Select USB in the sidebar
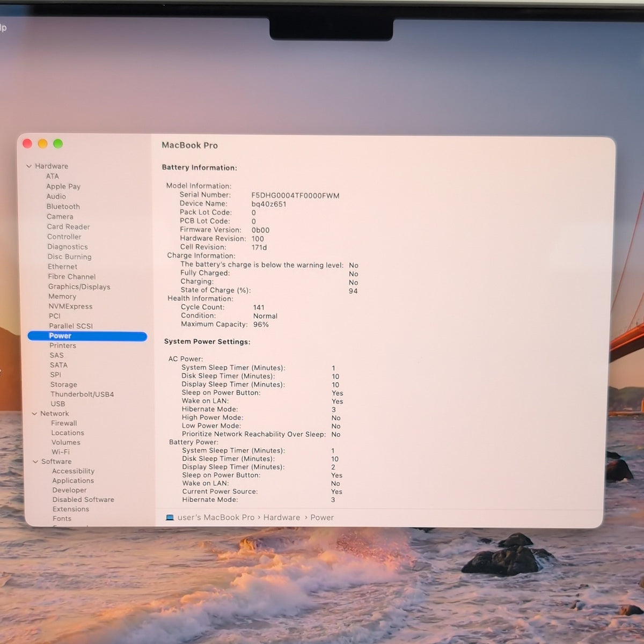 [58, 404]
